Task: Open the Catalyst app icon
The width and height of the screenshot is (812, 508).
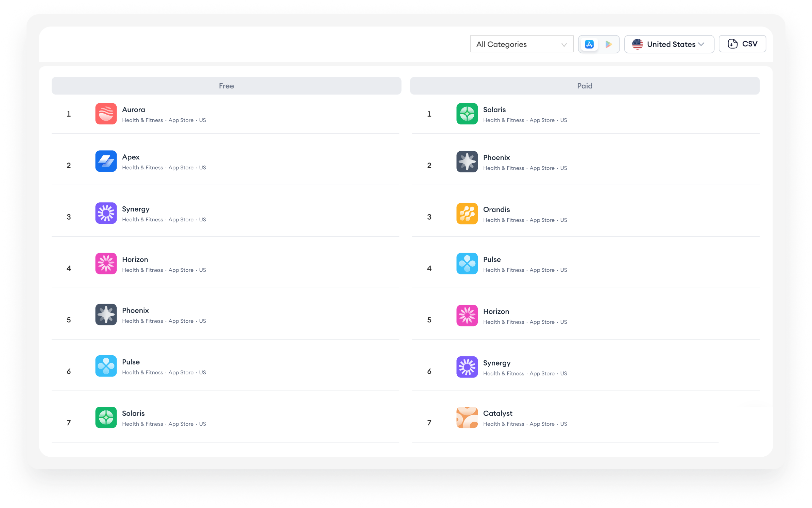Action: 467,418
